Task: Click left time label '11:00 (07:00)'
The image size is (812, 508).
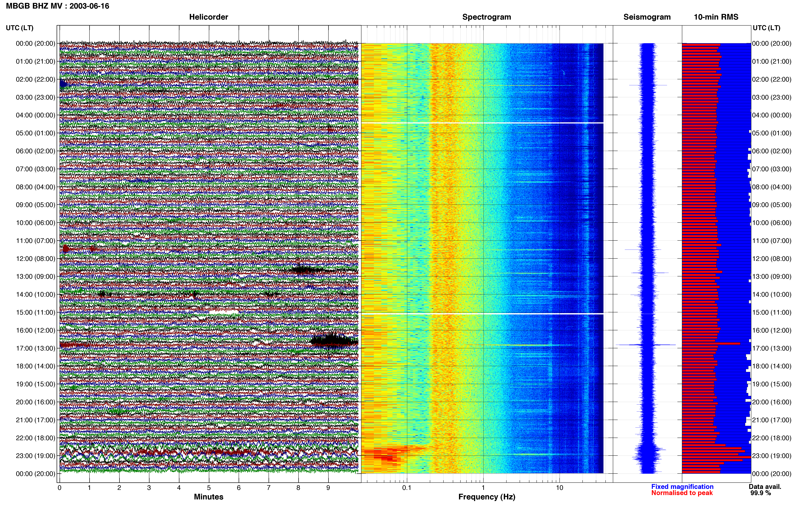Action: point(36,240)
